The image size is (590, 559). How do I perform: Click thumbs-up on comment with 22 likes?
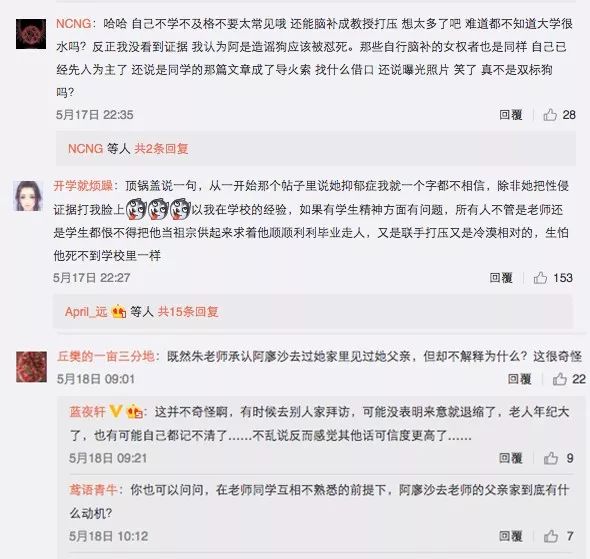pyautogui.click(x=560, y=379)
